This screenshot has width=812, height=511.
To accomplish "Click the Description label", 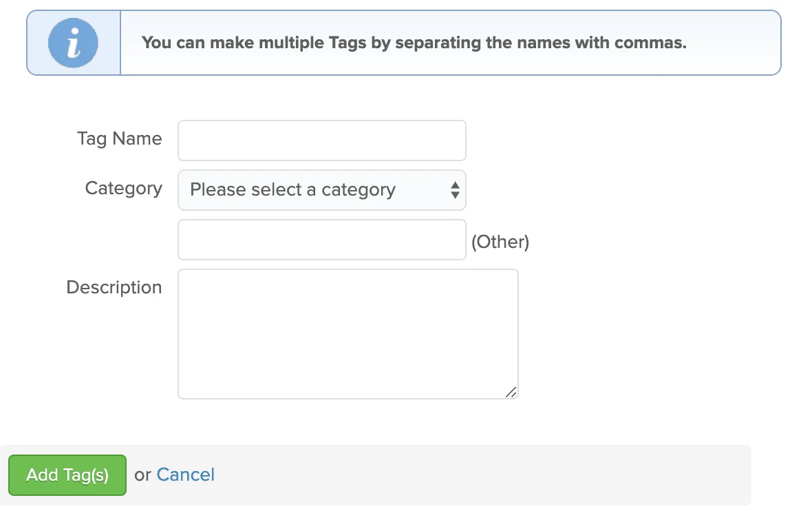I will [x=114, y=287].
